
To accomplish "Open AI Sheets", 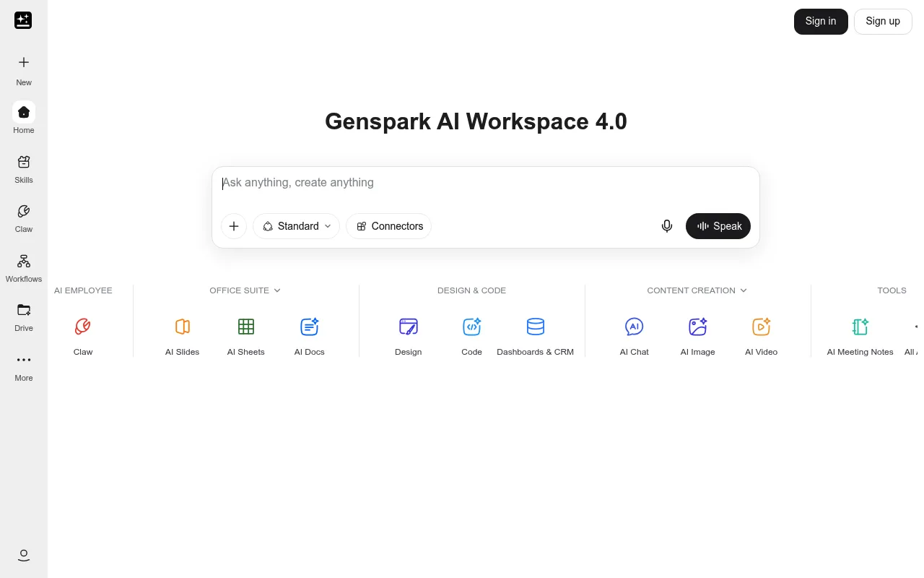I will click(246, 336).
